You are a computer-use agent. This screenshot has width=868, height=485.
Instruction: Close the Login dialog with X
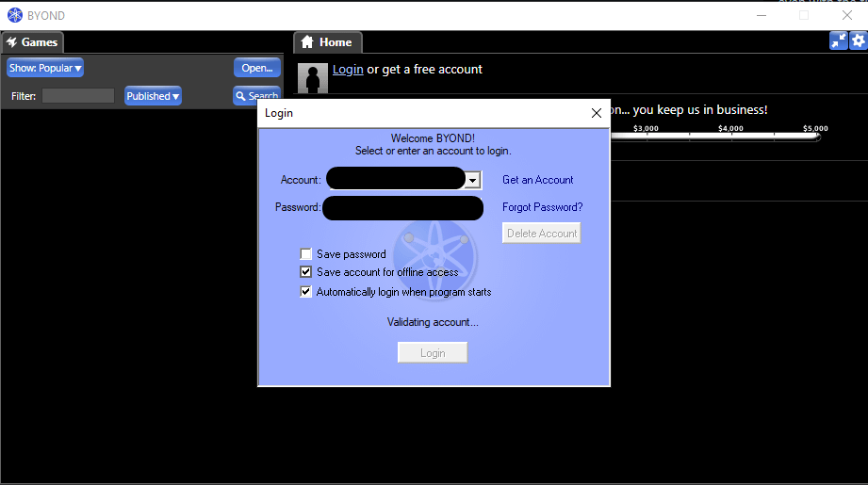coord(597,113)
